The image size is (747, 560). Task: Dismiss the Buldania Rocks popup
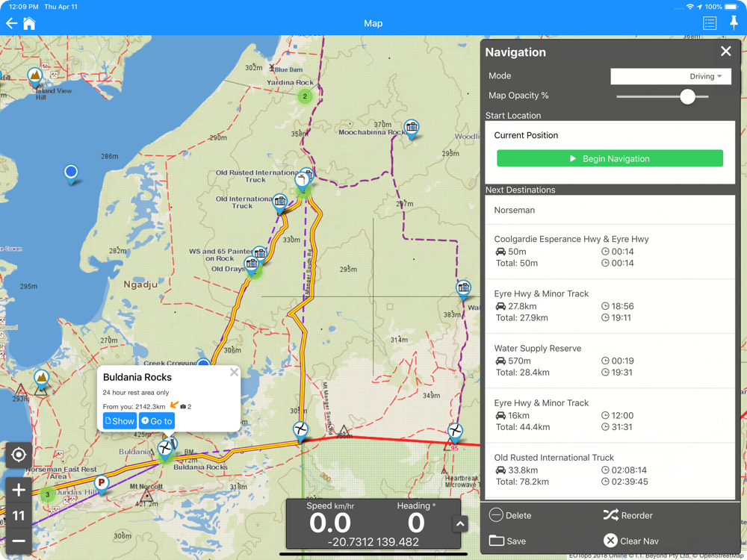(x=235, y=372)
